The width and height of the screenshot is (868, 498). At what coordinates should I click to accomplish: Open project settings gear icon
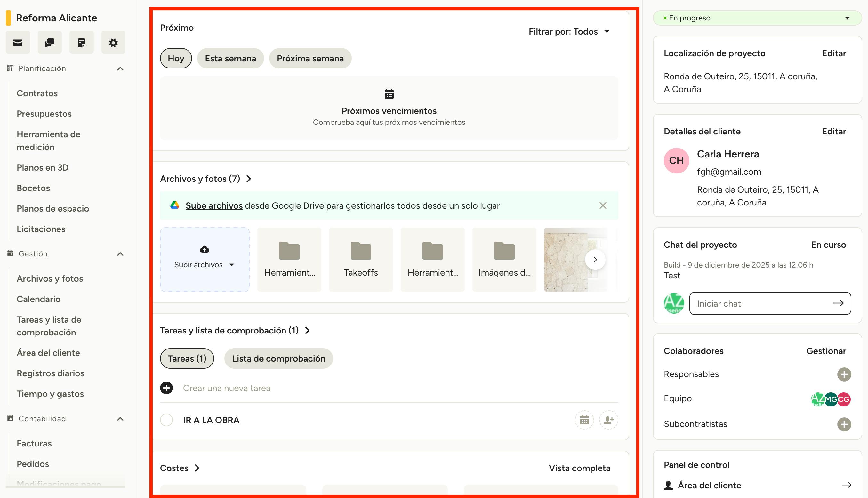click(x=113, y=43)
